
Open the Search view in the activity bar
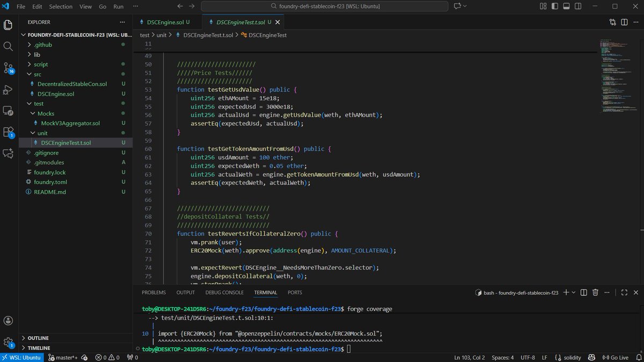point(8,46)
